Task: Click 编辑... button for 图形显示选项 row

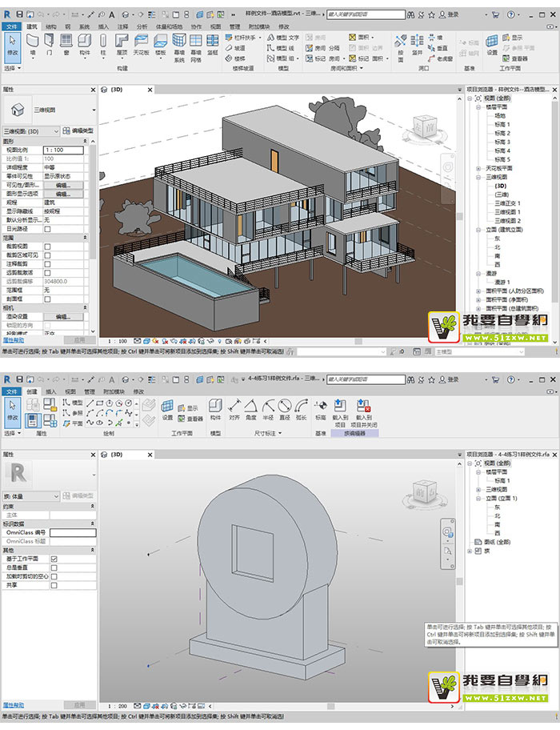Action: point(63,194)
